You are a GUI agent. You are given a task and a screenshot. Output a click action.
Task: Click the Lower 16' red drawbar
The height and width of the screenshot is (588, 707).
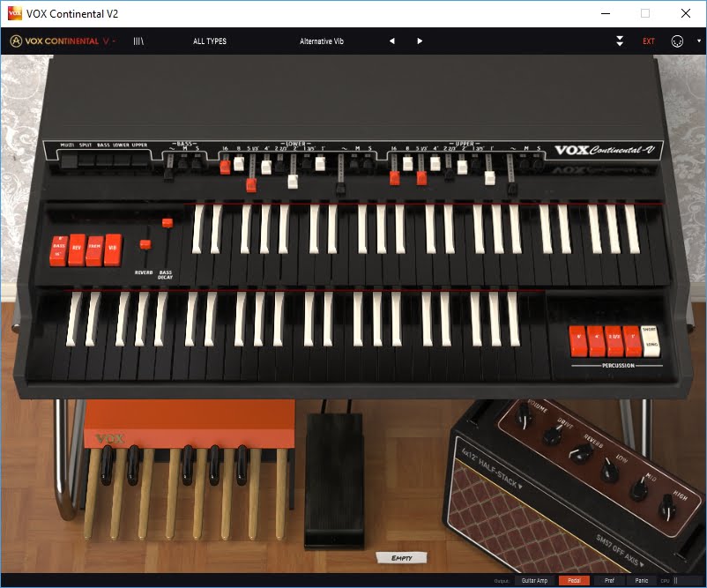[225, 167]
